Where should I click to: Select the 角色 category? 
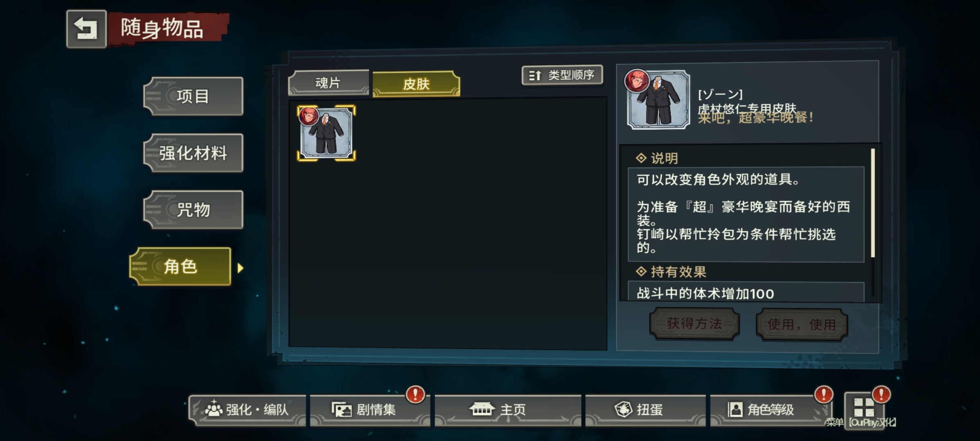click(x=180, y=267)
